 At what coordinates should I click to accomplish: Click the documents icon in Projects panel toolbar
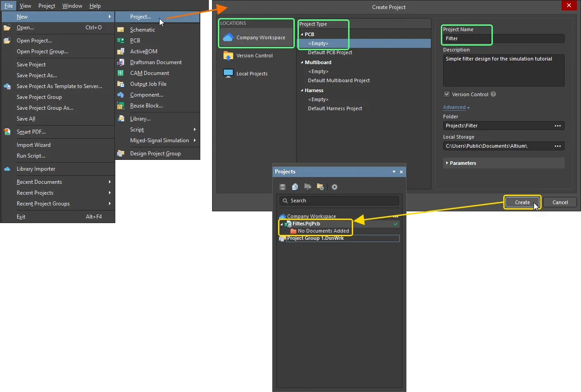[x=295, y=187]
